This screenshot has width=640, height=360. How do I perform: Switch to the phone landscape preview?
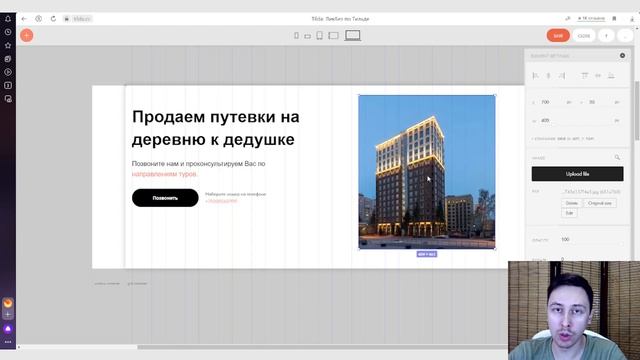click(307, 36)
